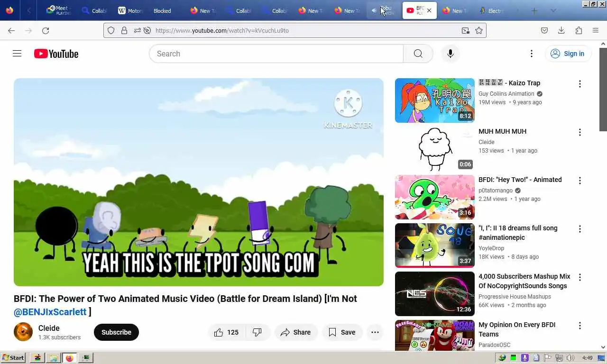
Task: Dislike the video
Action: [x=258, y=332]
